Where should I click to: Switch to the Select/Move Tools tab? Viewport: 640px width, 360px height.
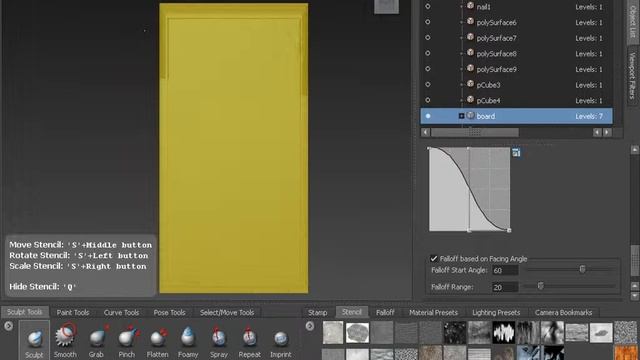point(227,313)
